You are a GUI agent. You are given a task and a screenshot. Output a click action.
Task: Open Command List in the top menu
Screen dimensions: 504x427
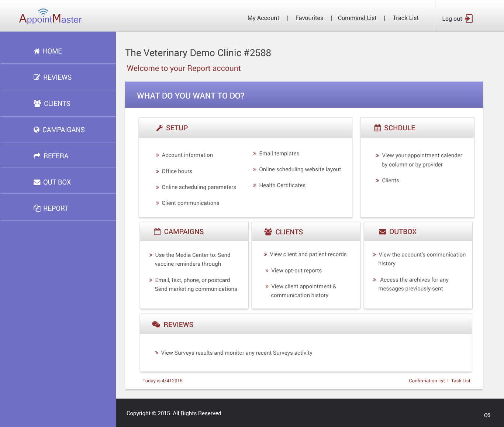click(x=357, y=18)
